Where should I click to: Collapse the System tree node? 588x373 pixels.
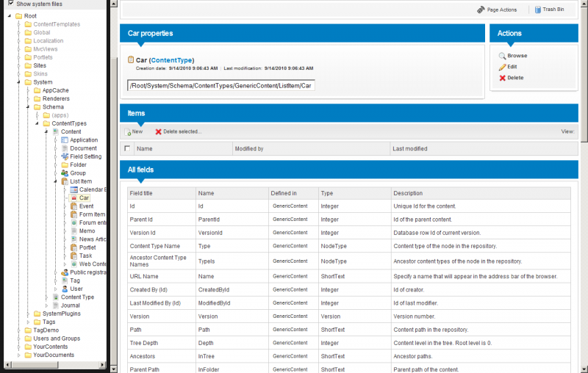[19, 82]
